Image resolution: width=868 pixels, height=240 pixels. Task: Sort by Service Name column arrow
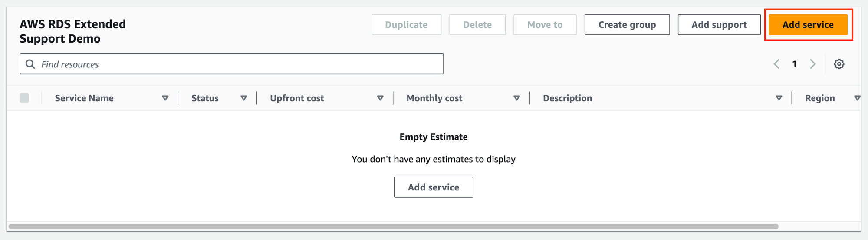tap(165, 98)
